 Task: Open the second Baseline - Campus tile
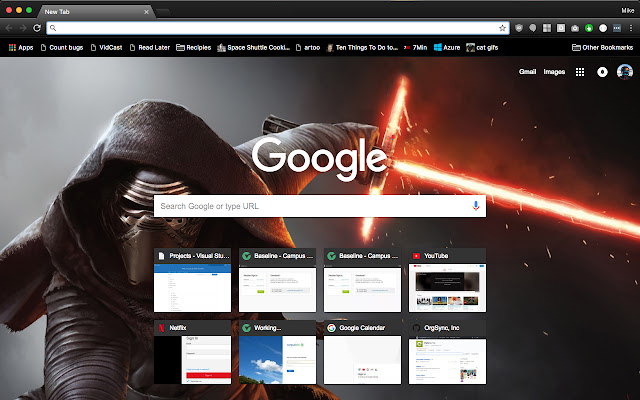click(362, 280)
